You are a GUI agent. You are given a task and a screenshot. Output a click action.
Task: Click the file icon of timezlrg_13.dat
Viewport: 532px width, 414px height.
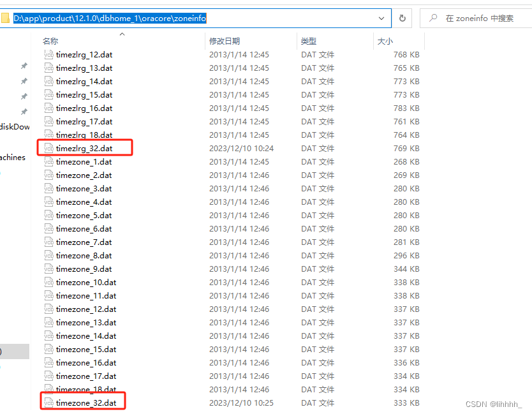click(x=49, y=68)
